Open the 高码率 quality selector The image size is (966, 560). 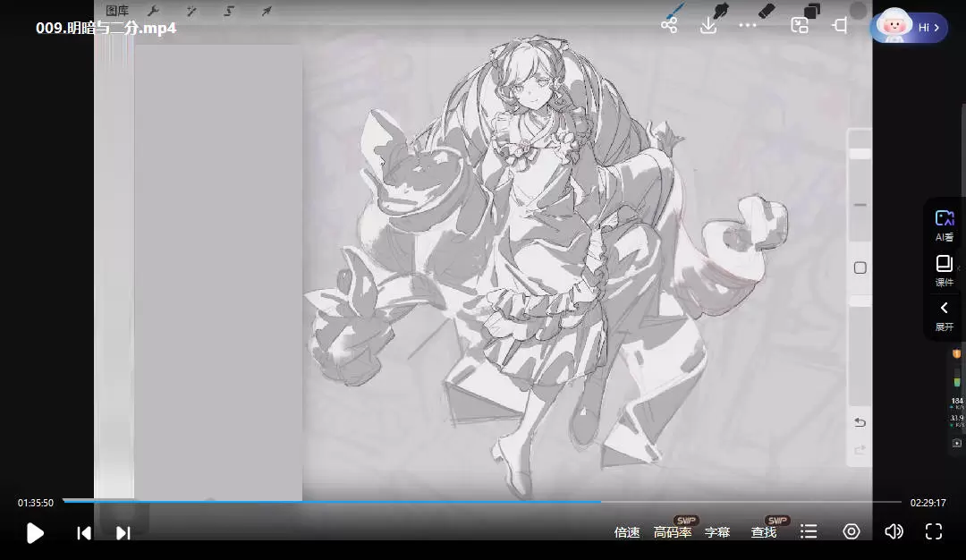(673, 532)
